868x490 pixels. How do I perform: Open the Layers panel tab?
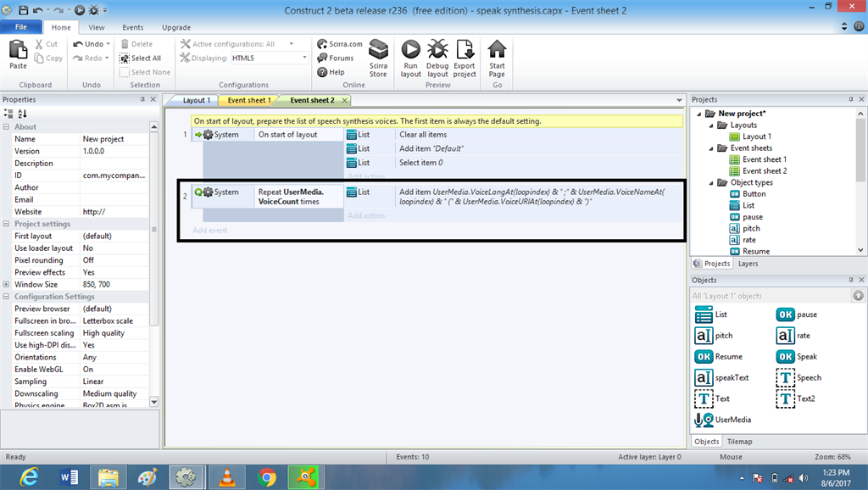[x=748, y=264]
